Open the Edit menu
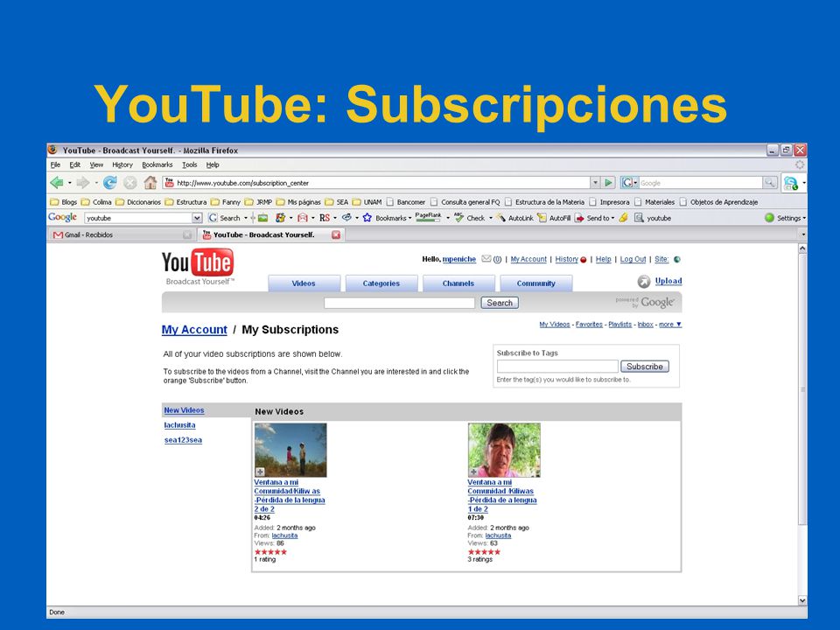840x630 pixels. [74, 165]
